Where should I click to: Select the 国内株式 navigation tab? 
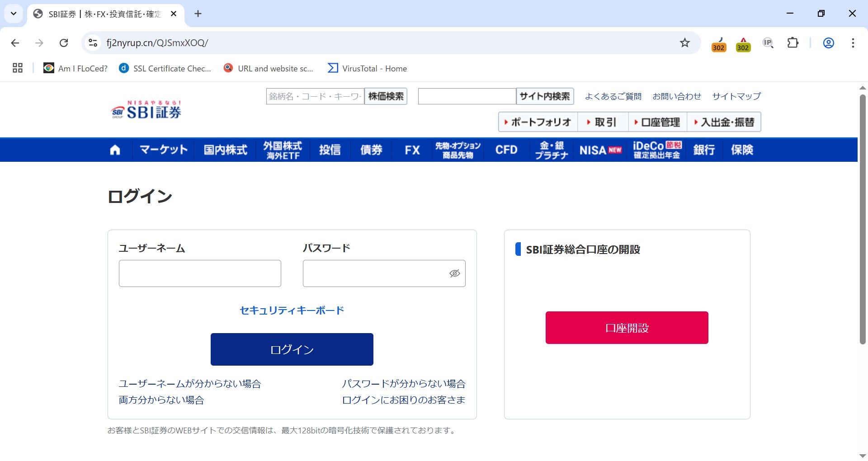pos(225,150)
